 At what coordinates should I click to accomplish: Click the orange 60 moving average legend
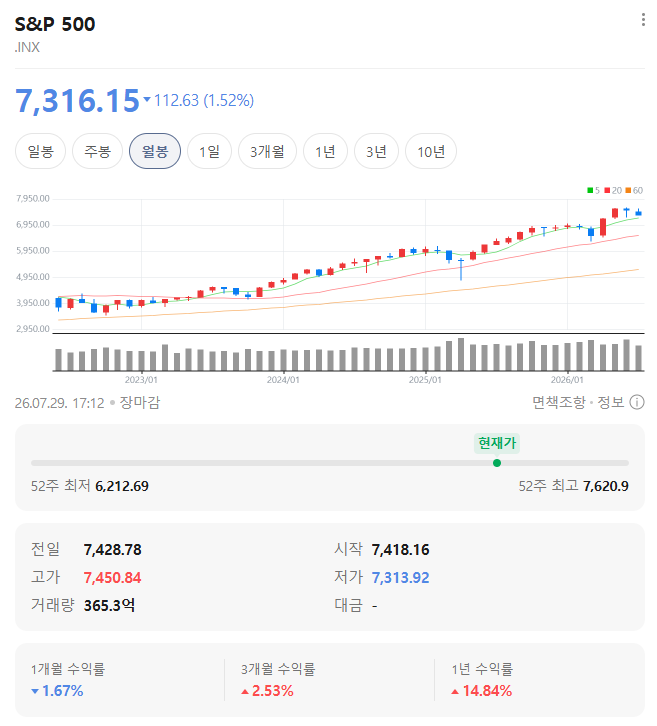point(634,190)
